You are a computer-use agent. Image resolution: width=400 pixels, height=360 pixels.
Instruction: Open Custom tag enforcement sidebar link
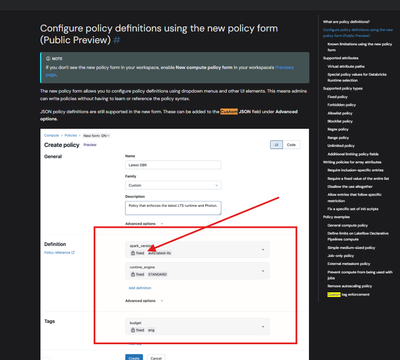[x=349, y=295]
